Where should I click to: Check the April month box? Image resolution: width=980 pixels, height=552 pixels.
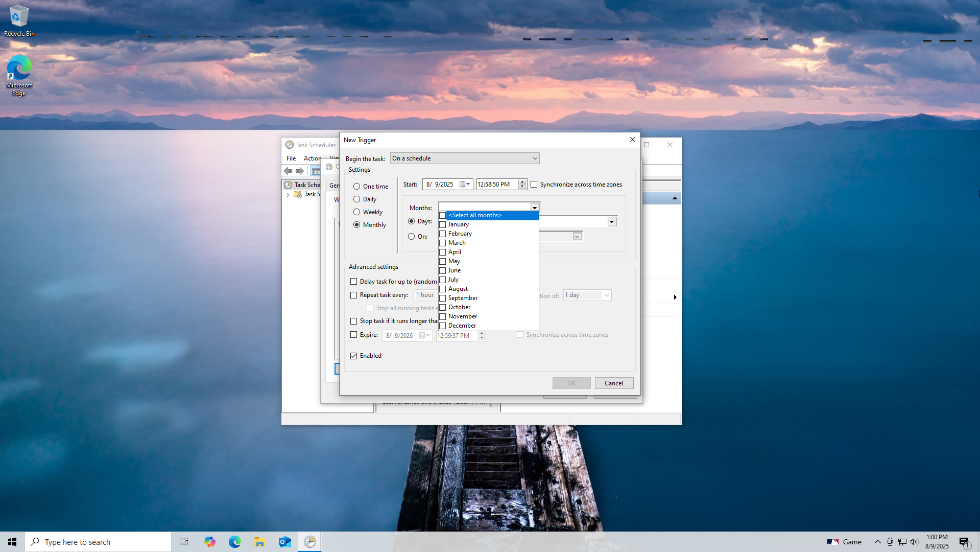coord(443,252)
